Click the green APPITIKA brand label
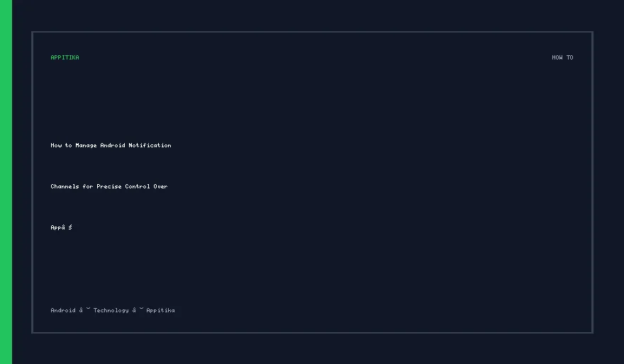 click(65, 57)
